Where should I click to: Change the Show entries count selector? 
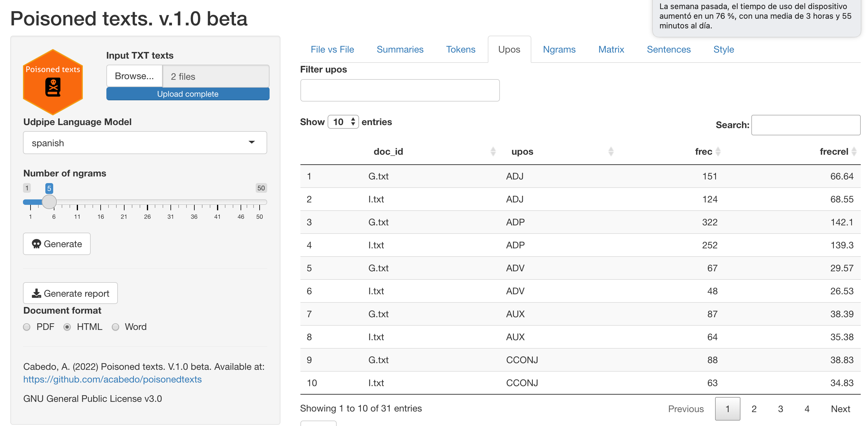pos(343,122)
